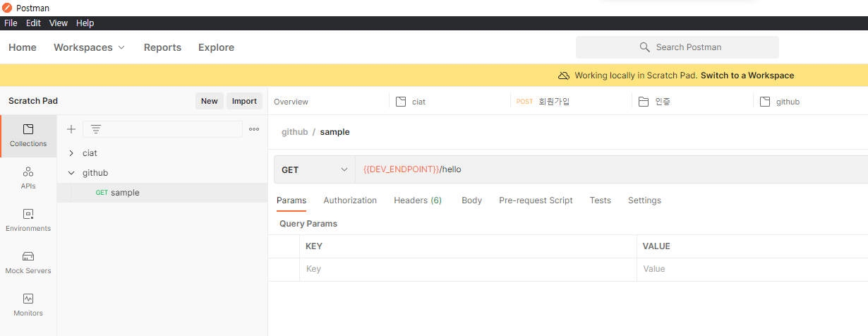Screen dimensions: 868x336
Task: Click the search magnifier icon
Action: (644, 47)
